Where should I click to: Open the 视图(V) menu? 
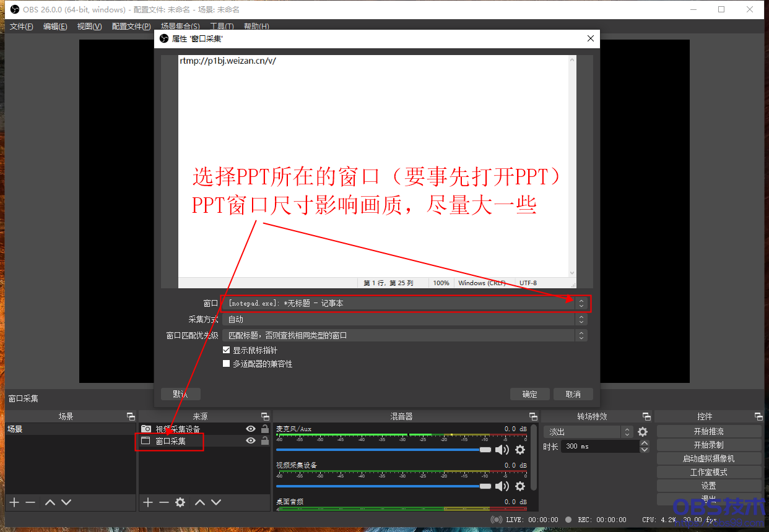tap(89, 27)
